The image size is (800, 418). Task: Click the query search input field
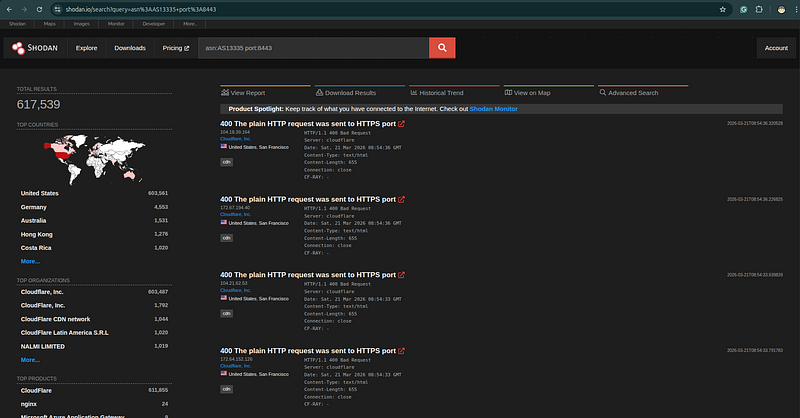[313, 48]
